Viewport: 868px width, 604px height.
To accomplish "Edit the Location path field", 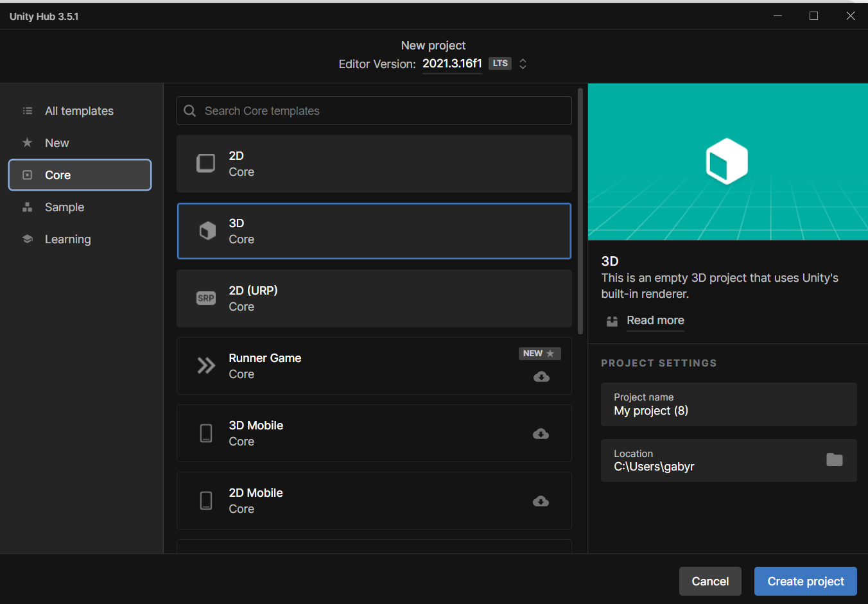I will pyautogui.click(x=729, y=460).
